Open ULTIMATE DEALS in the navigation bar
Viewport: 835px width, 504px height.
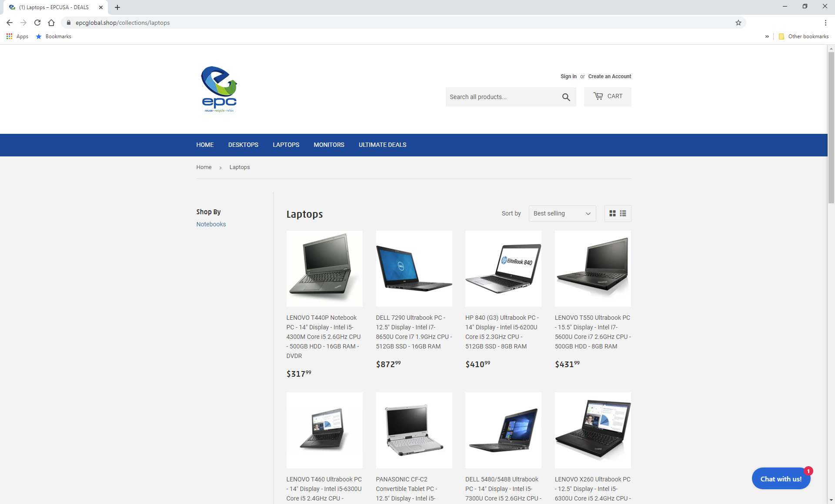click(382, 145)
